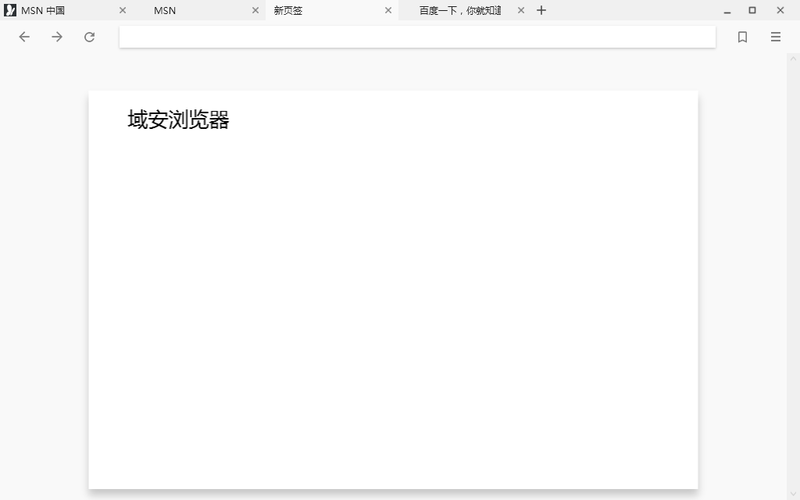800x500 pixels.
Task: Switch to the MSN tab
Action: [x=199, y=10]
